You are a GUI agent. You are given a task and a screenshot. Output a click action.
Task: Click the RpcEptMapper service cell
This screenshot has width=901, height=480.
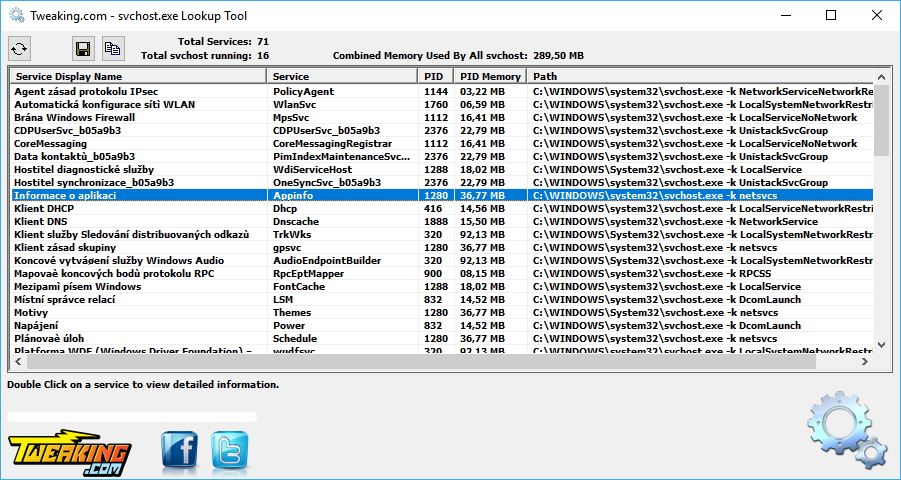coord(309,274)
